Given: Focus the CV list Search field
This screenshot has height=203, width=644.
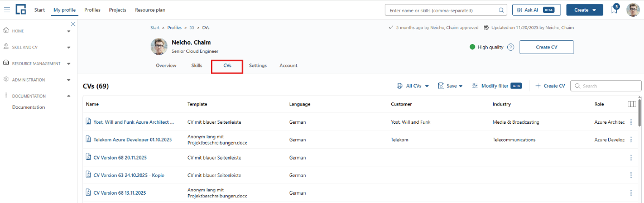Looking at the screenshot, I should point(606,86).
